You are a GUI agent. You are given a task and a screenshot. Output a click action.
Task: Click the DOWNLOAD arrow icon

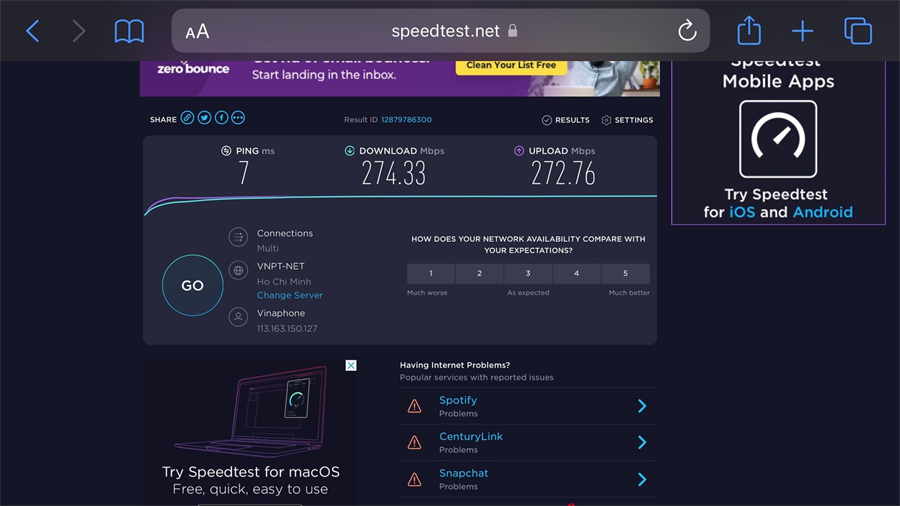click(x=349, y=151)
